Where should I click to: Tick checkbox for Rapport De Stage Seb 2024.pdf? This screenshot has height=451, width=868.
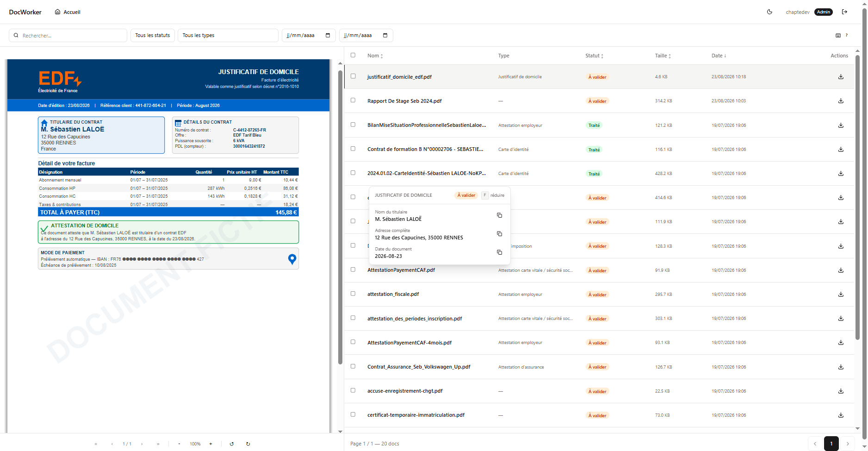click(353, 100)
